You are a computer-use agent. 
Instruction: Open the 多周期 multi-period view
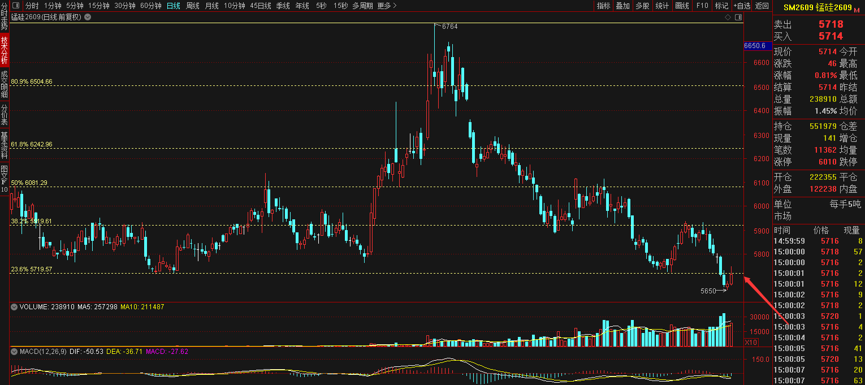pos(362,6)
